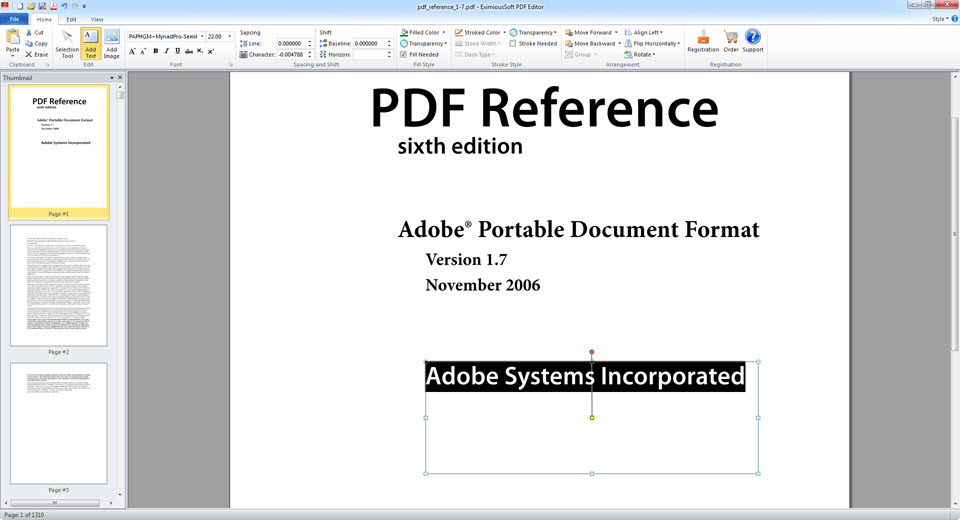
Task: Select the Page #2 thumbnail
Action: (58, 285)
